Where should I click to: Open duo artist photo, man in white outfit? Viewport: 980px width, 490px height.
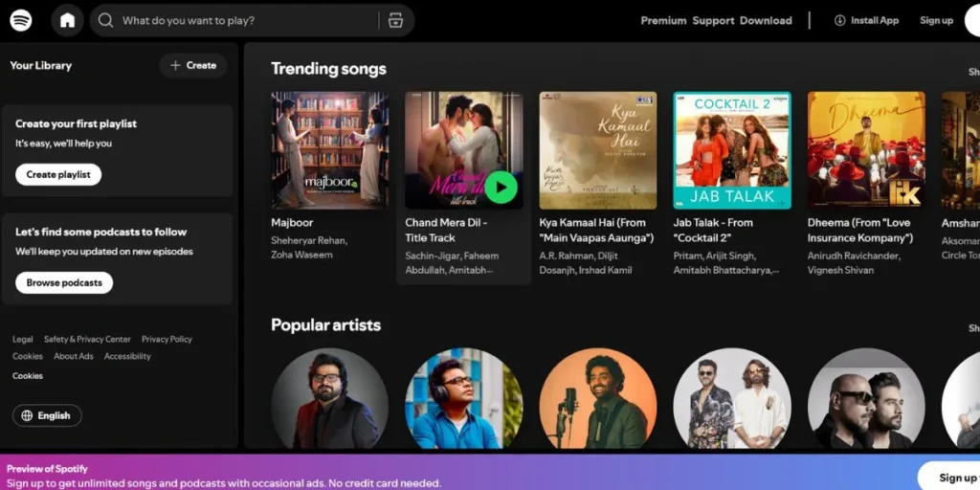pyautogui.click(x=732, y=399)
